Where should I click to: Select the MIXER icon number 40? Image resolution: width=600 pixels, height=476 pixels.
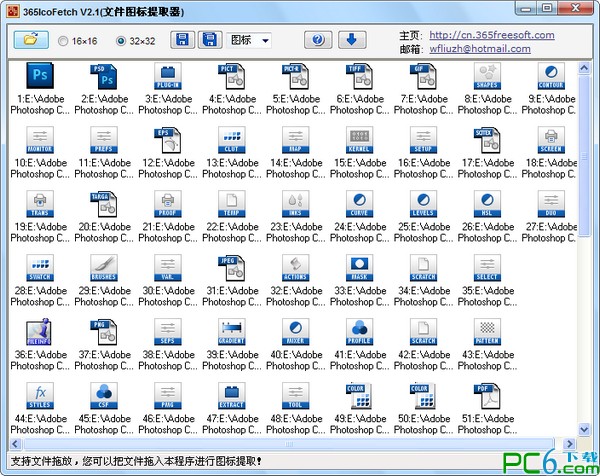coord(295,331)
